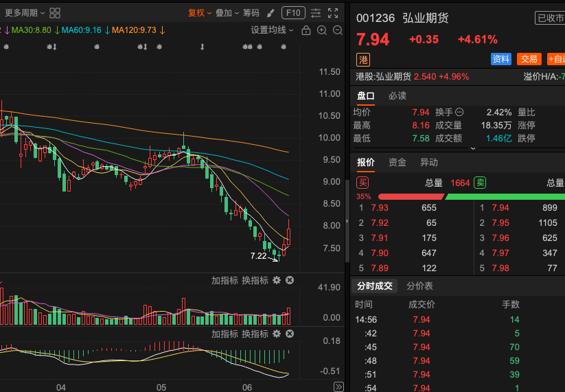Click the green 卖 sell badge
Screen dimensions: 565x392
pos(480,183)
